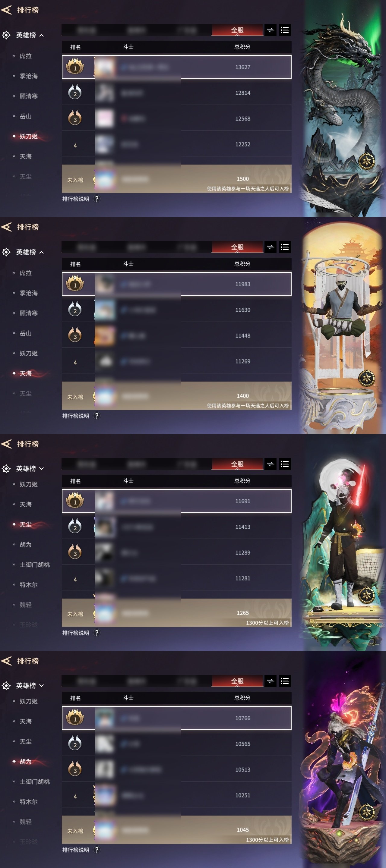Toggle the 英雄榜 chevron in the panel with 胡为 highlighted

(42, 686)
